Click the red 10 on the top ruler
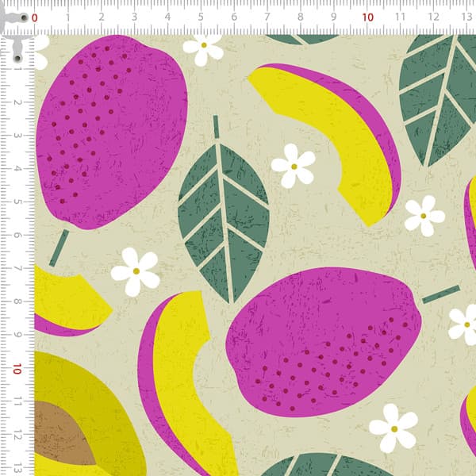Viewport: 476px width, 476px height. (x=367, y=17)
